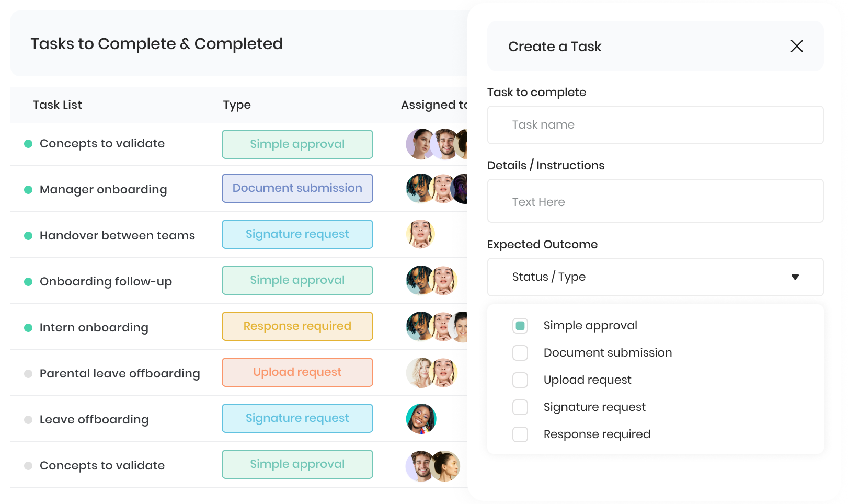Check the Response required option
Screen dimensions: 848x504
click(x=520, y=434)
